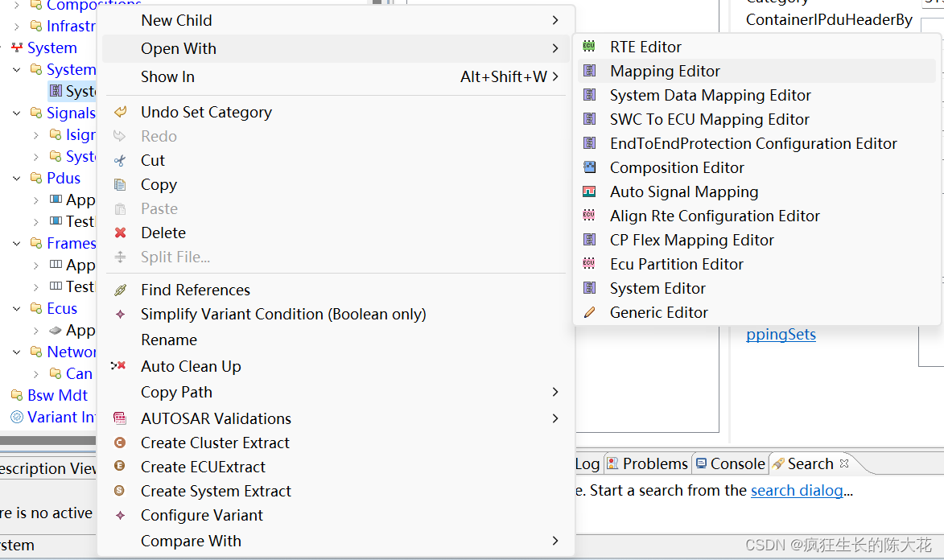The image size is (944, 560).
Task: Click the AUTOSAR Validations icon
Action: coord(121,418)
